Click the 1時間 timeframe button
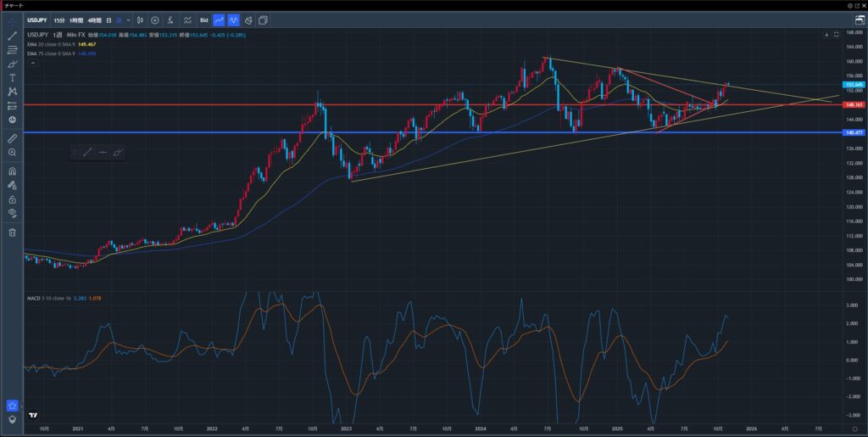The image size is (868, 437). click(x=75, y=20)
